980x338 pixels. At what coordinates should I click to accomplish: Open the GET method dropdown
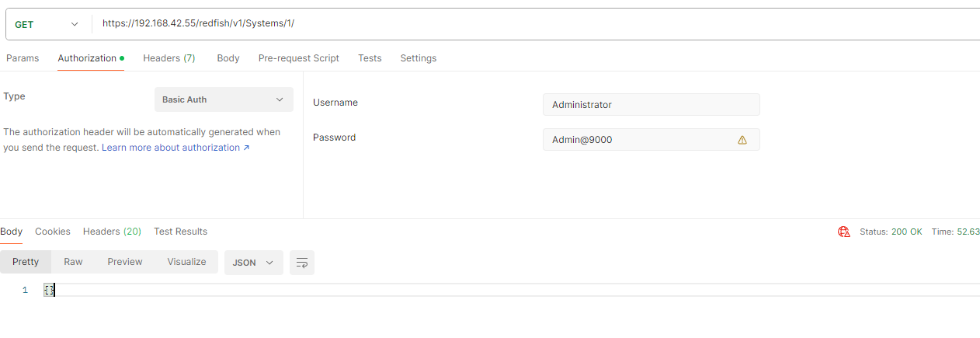tap(47, 24)
